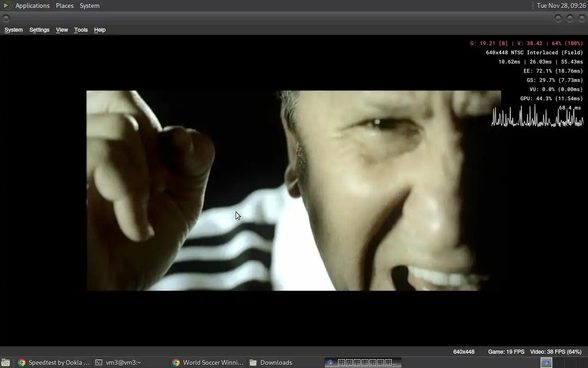Maximize the emulator window

pos(570,18)
